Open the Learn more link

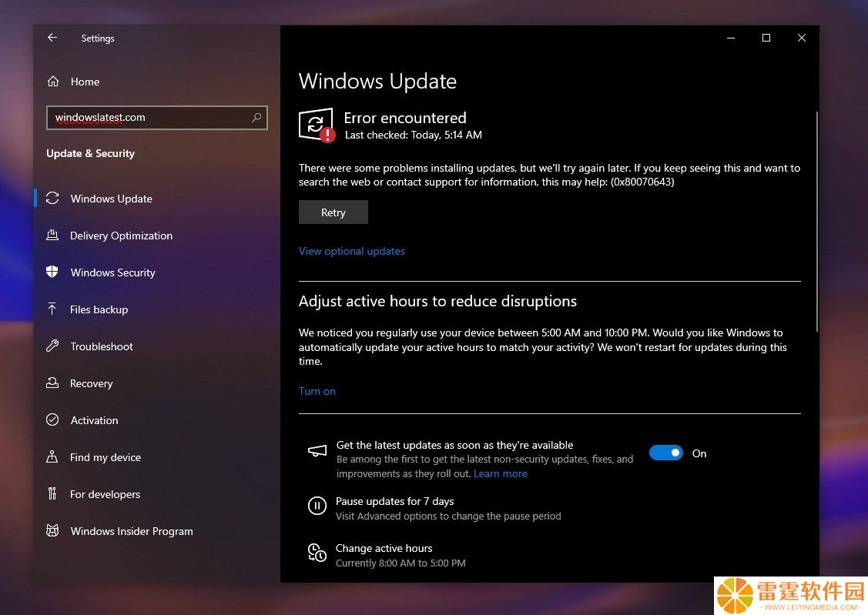[501, 473]
